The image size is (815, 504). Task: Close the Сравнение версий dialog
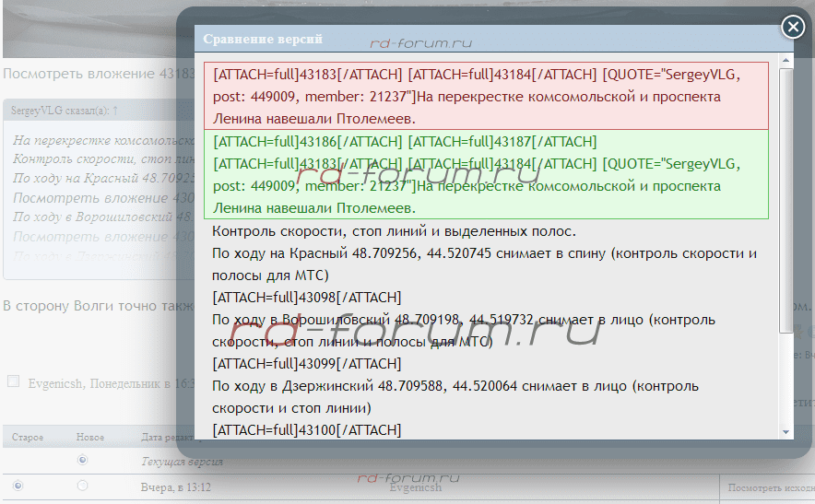(793, 28)
